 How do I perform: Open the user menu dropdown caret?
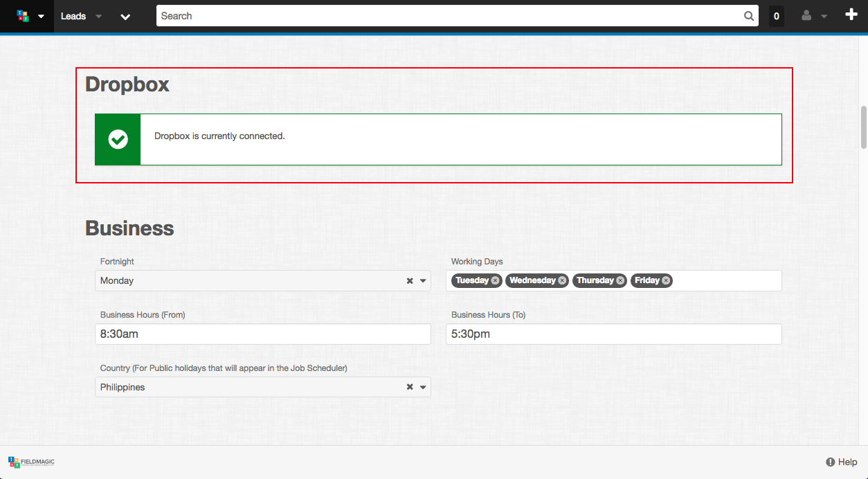tap(824, 17)
